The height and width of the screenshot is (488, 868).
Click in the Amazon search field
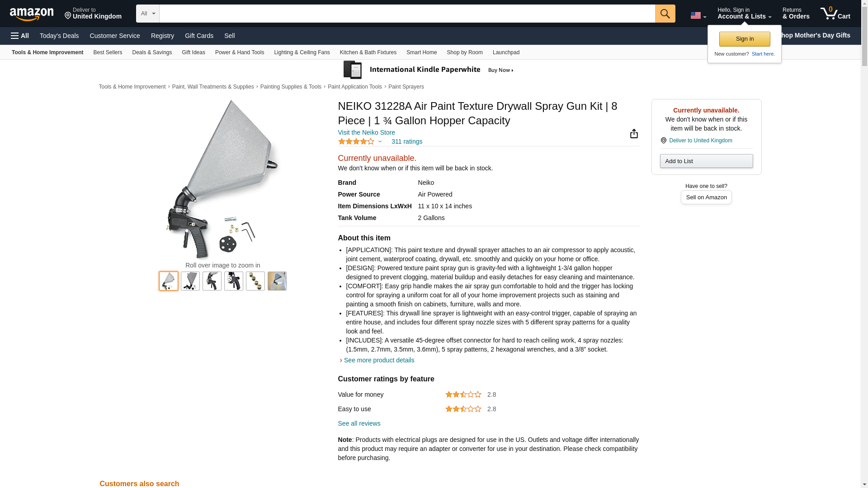(407, 14)
